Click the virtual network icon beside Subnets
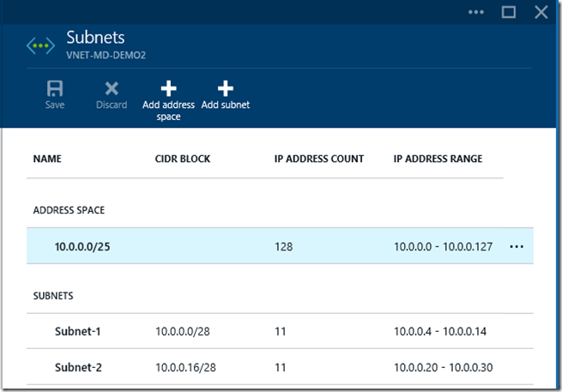This screenshot has height=392, width=562. click(x=40, y=45)
